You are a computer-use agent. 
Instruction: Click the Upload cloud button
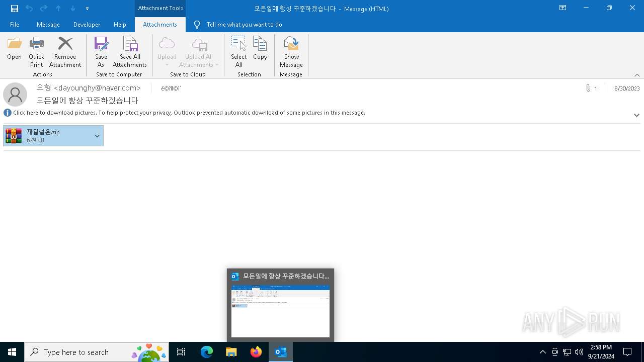click(x=167, y=52)
